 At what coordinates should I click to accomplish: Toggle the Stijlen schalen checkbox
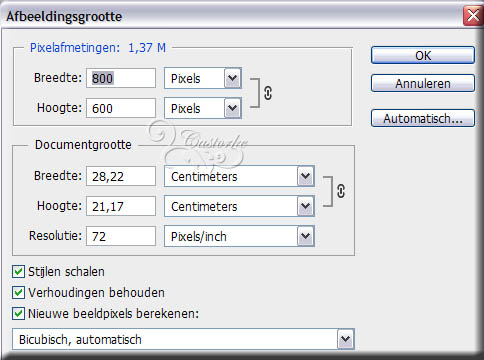click(18, 272)
